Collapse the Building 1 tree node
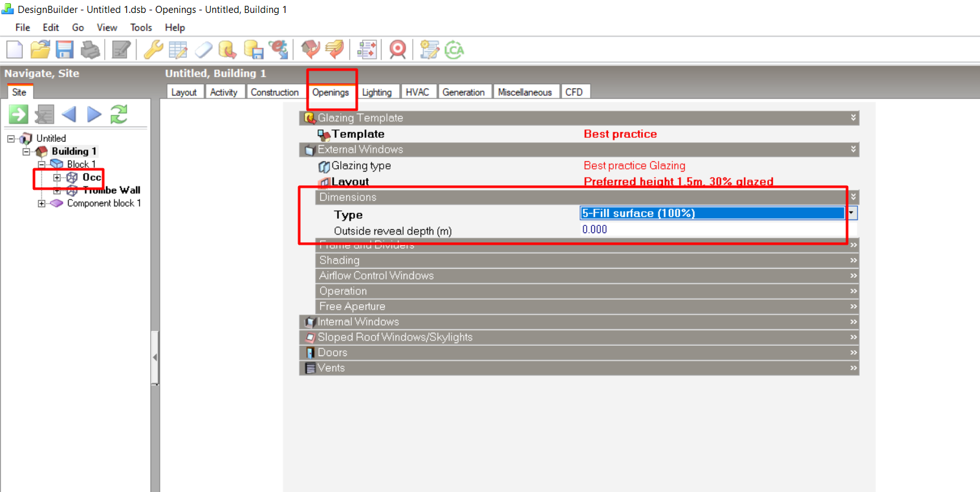The height and width of the screenshot is (492, 980). (x=26, y=151)
